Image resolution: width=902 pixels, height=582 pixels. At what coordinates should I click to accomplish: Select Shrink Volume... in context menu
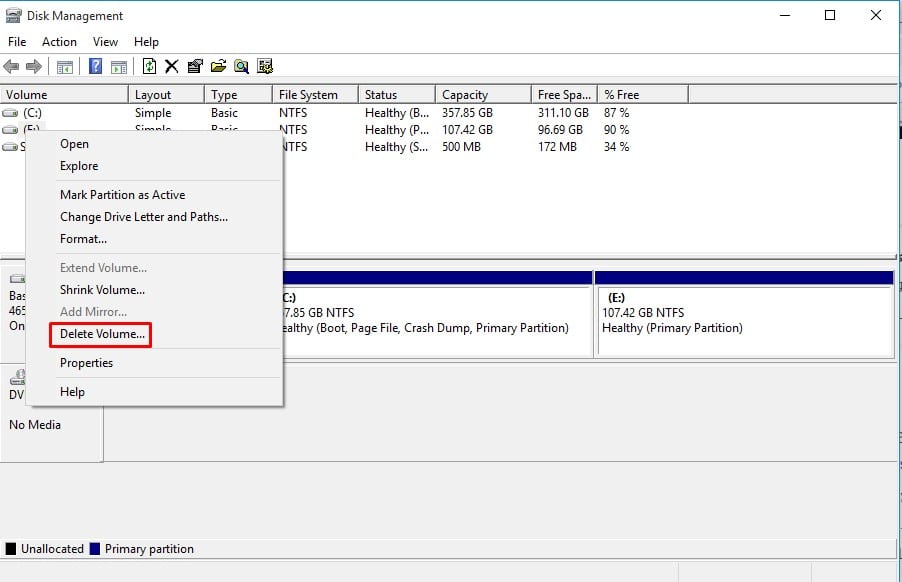(102, 290)
